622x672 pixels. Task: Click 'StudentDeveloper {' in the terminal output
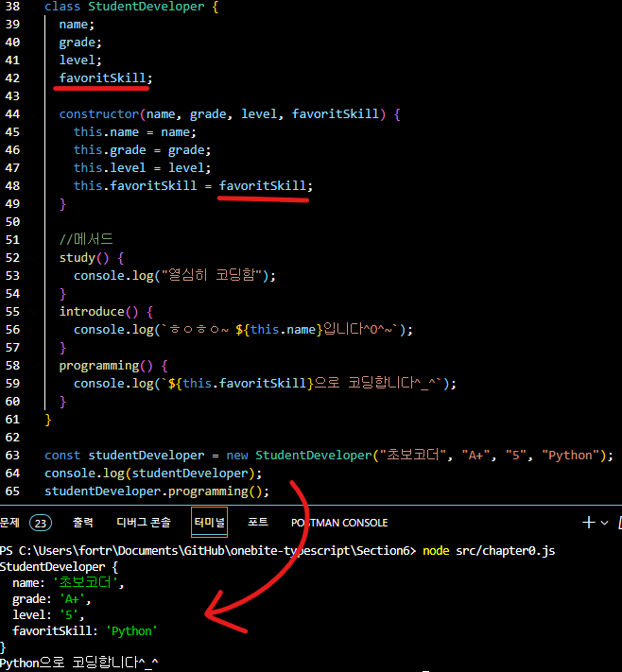[x=59, y=567]
